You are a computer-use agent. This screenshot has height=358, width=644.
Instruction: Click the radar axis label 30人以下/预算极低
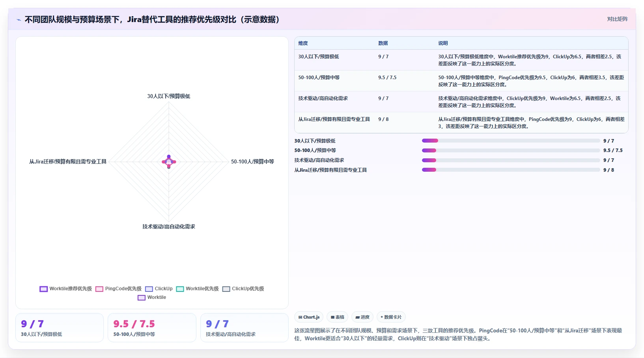tap(169, 96)
